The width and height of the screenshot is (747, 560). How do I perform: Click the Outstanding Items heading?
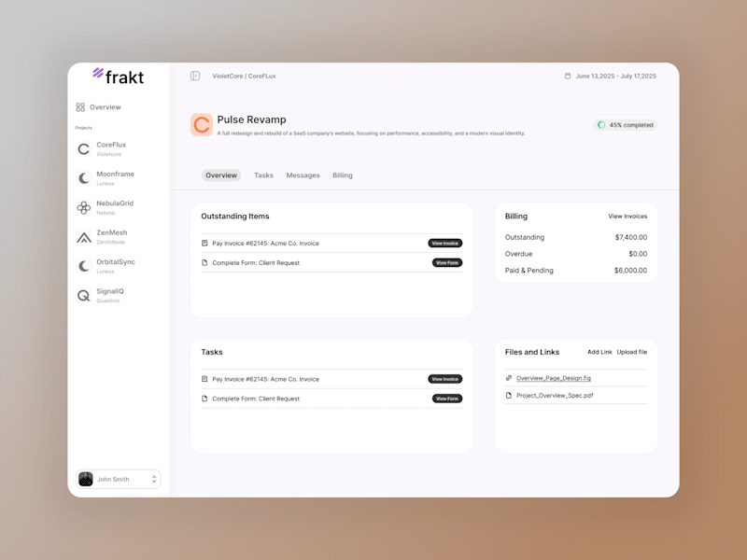pyautogui.click(x=235, y=217)
